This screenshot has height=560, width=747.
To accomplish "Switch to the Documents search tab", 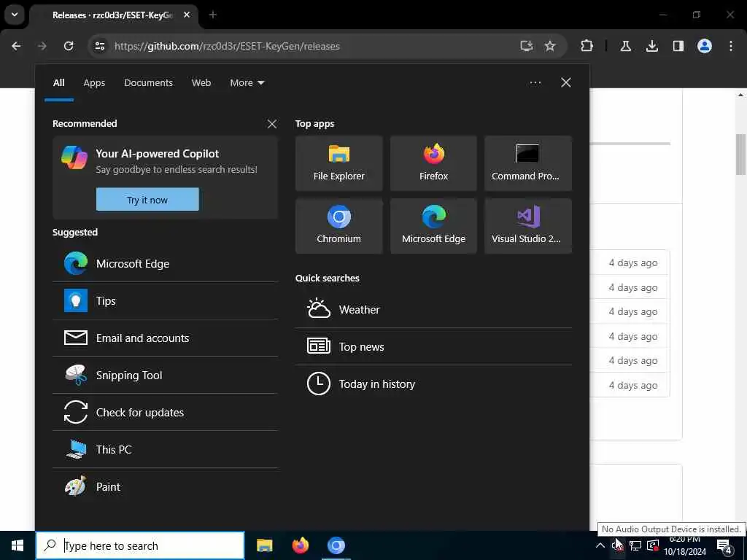I will pos(148,83).
